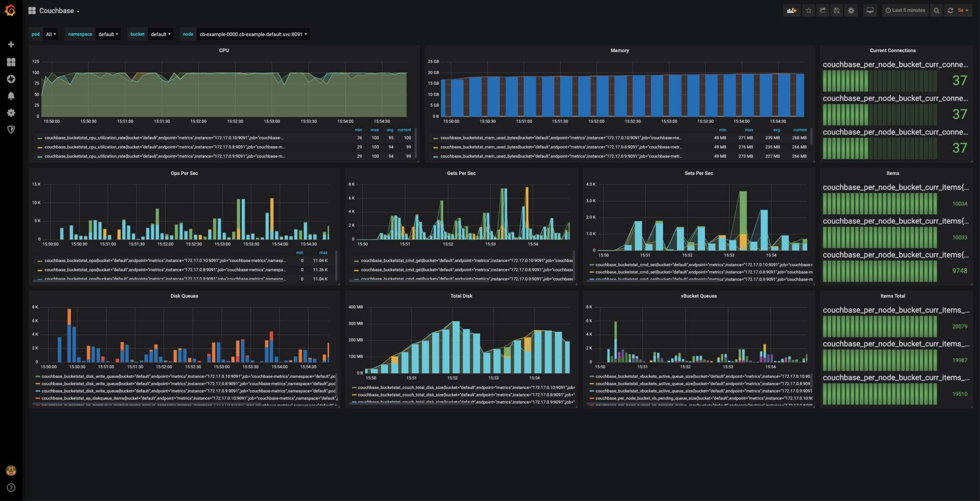Enter TV cycle view mode
Viewport: 980px width, 501px height.
(869, 10)
